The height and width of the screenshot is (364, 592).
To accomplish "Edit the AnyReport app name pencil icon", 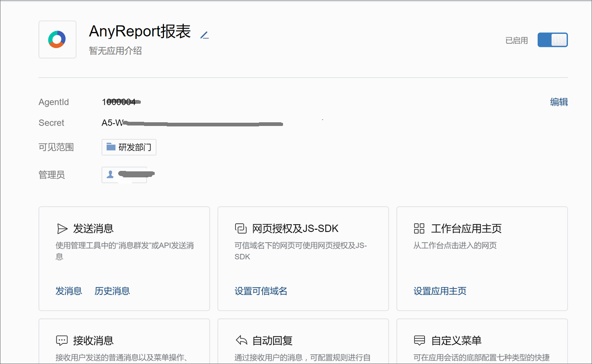I will (x=204, y=35).
